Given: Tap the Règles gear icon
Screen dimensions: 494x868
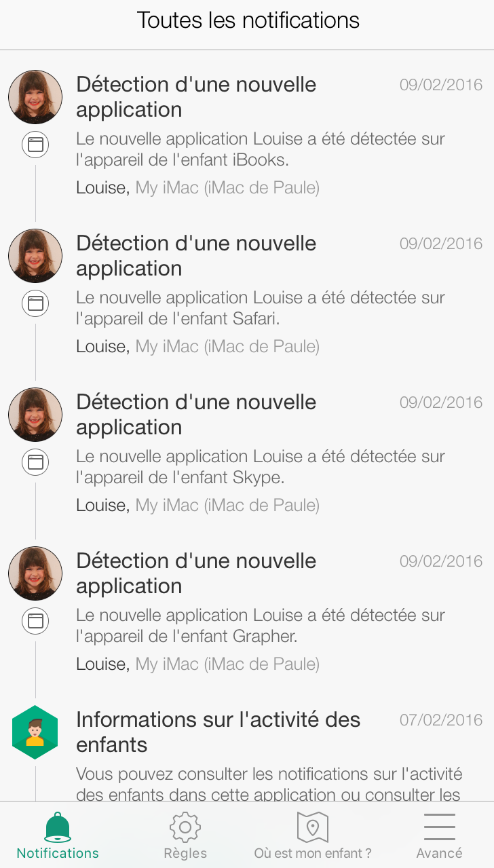Looking at the screenshot, I should click(185, 827).
